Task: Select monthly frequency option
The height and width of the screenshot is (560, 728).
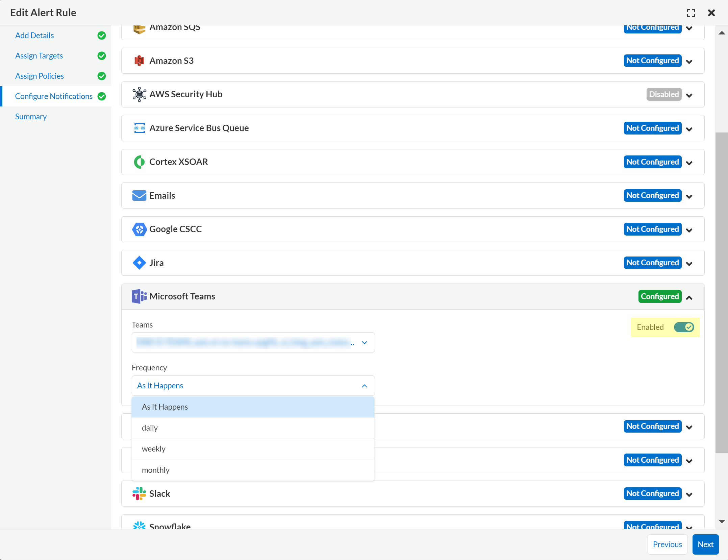Action: (253, 470)
